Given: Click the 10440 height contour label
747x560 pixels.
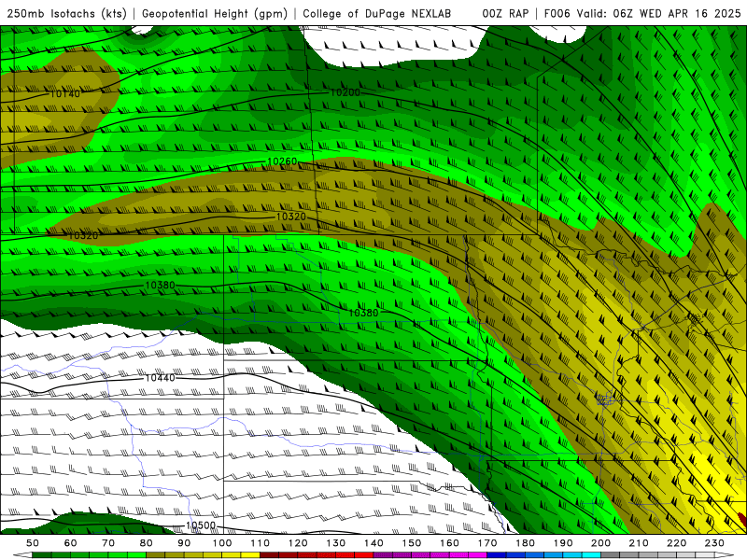Looking at the screenshot, I should tap(160, 378).
